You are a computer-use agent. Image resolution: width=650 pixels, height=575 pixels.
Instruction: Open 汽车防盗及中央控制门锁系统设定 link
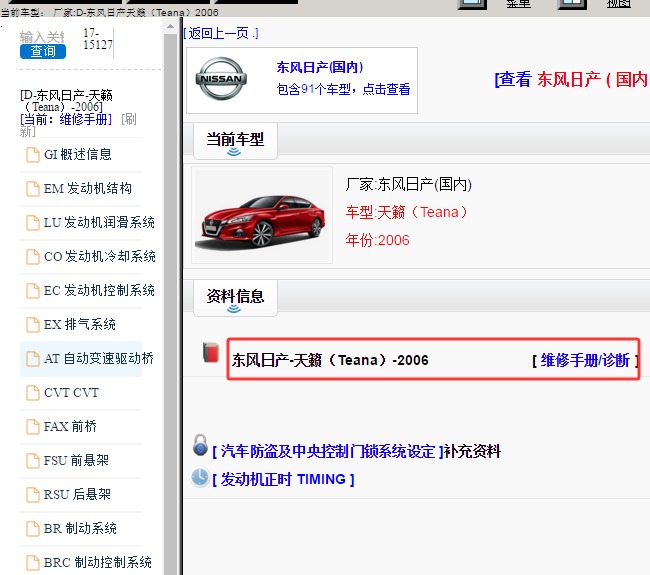(x=328, y=451)
